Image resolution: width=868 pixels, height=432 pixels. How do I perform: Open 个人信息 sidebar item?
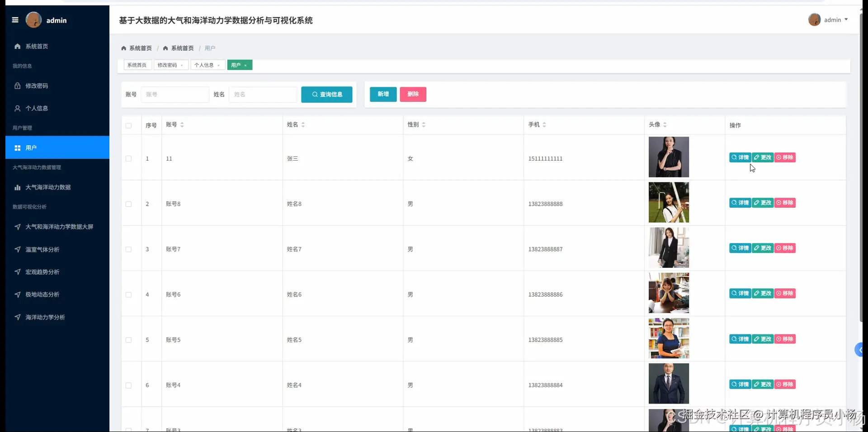(57, 108)
